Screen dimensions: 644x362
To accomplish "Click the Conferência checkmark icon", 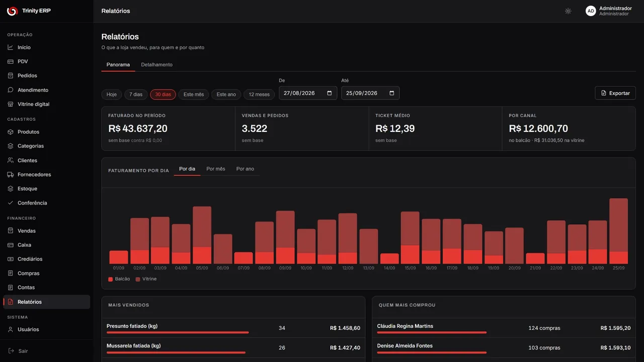I will [x=11, y=203].
